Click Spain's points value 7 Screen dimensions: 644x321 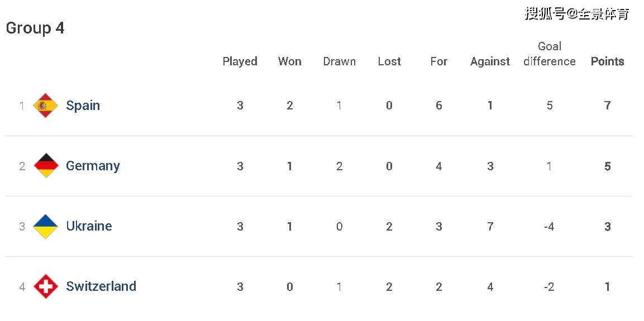(608, 106)
